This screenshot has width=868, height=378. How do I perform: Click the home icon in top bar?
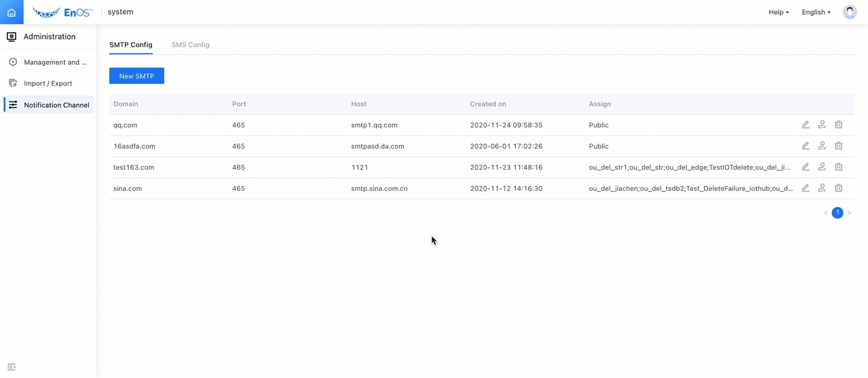[11, 12]
